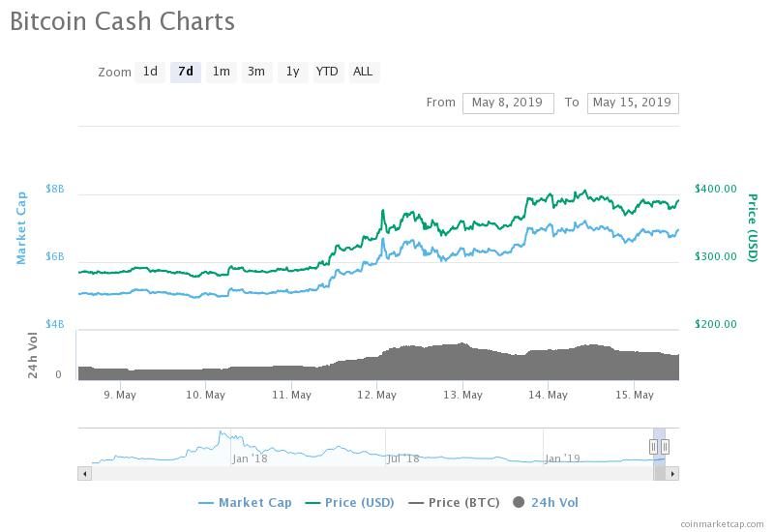
Task: Switch zoom to 1m
Action: tap(222, 72)
